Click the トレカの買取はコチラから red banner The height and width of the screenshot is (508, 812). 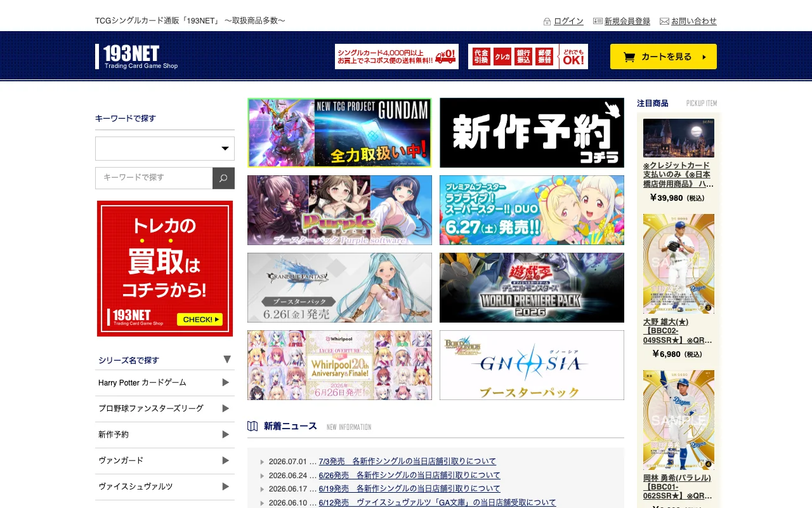[165, 269]
